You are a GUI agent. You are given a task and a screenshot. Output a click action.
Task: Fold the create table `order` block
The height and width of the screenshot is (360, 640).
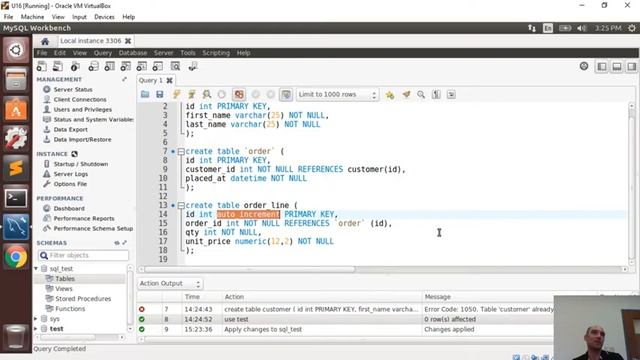pyautogui.click(x=181, y=151)
